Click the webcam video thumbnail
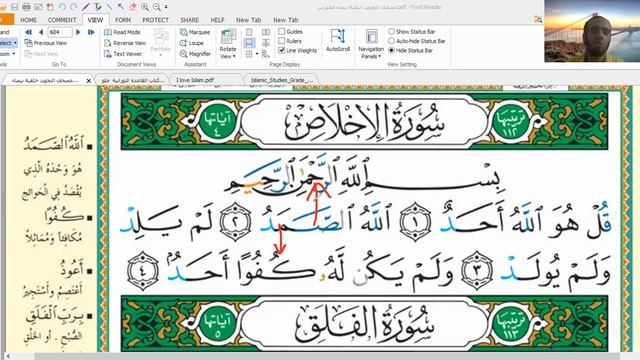The width and height of the screenshot is (640, 360). click(x=592, y=31)
